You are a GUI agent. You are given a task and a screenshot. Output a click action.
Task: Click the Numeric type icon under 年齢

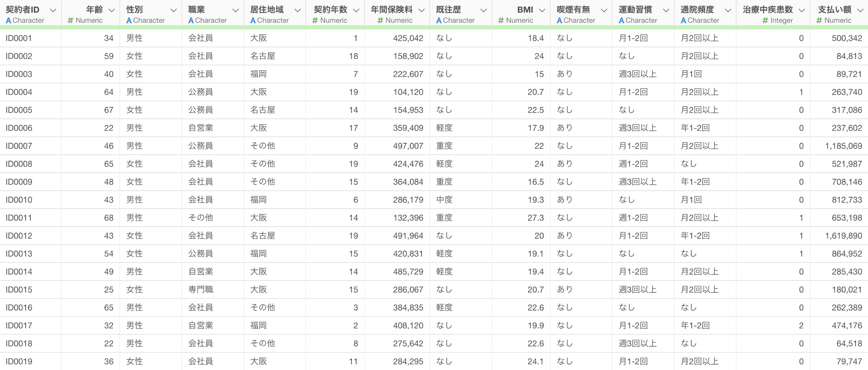(70, 21)
